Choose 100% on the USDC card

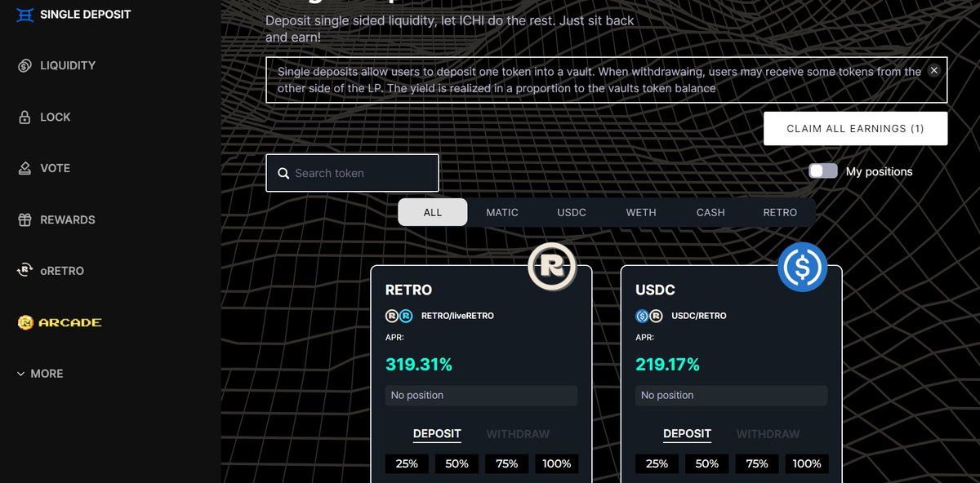(x=806, y=463)
